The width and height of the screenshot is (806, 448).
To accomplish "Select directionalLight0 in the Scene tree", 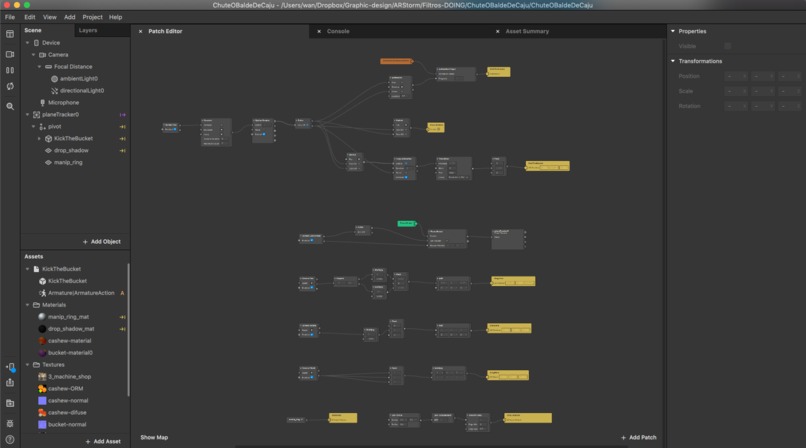I will coord(82,90).
